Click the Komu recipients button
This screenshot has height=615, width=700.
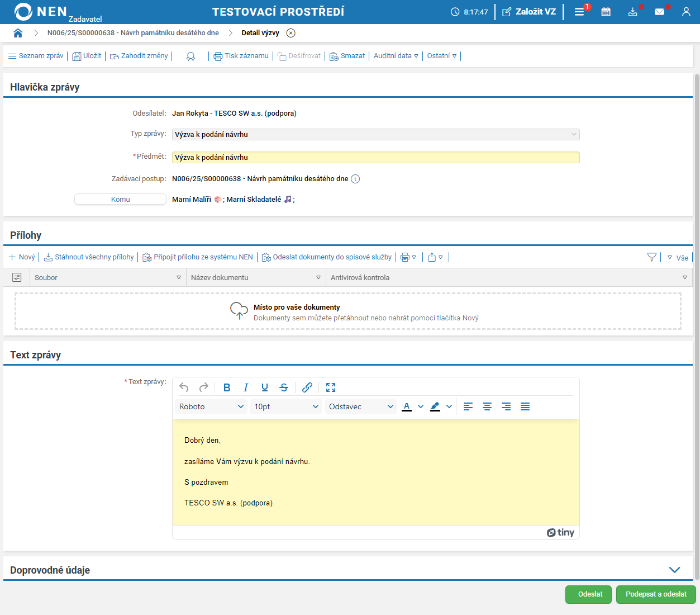(120, 200)
